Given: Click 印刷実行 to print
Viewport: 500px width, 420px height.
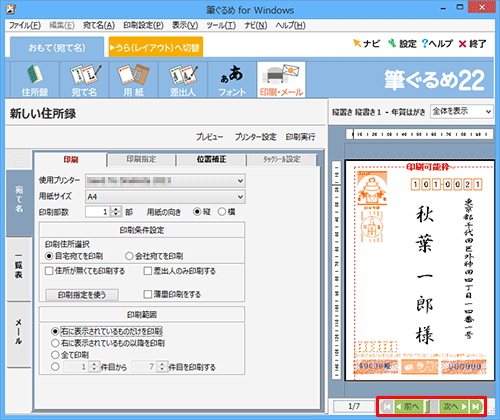Looking at the screenshot, I should click(x=300, y=137).
